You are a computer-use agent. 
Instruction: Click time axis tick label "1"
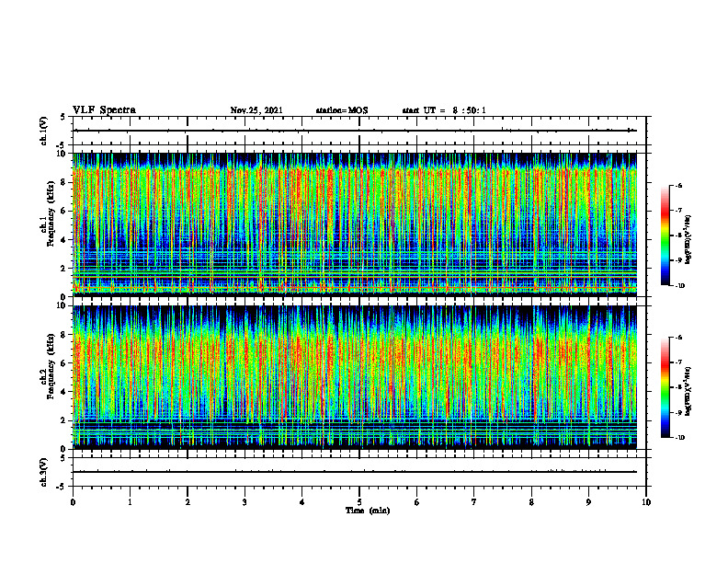(130, 502)
